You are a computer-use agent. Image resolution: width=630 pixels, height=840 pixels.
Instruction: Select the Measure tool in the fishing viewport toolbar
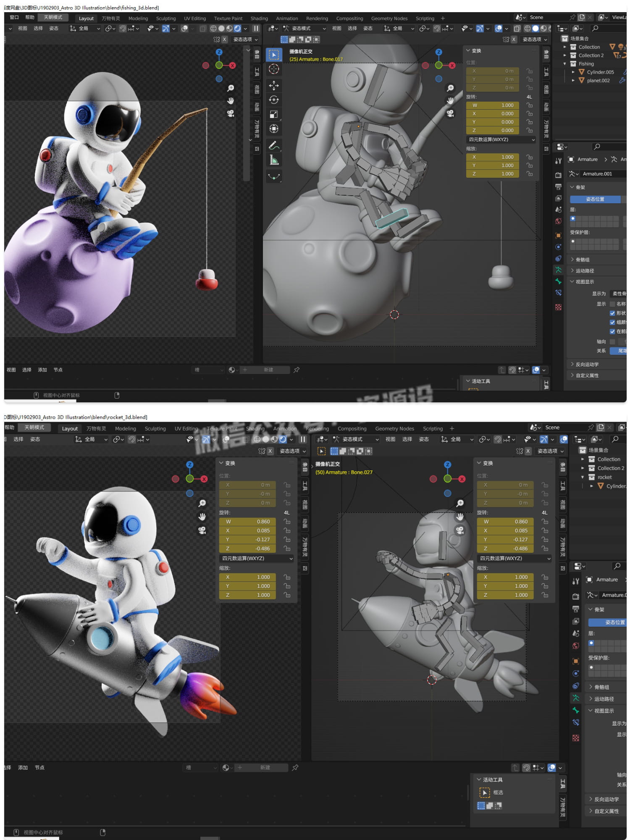tap(274, 160)
